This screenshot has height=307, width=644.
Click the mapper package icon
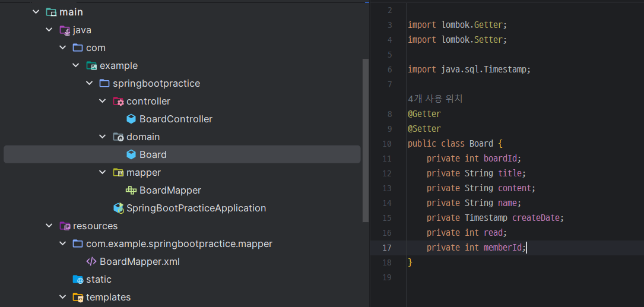click(118, 173)
